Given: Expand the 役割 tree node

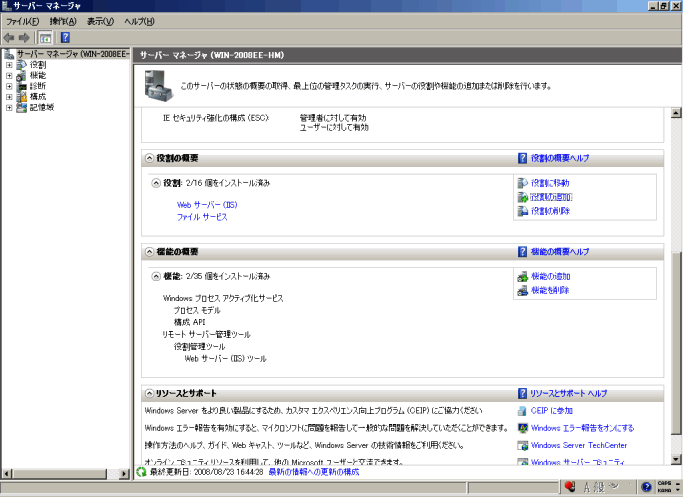Looking at the screenshot, I should pos(9,65).
